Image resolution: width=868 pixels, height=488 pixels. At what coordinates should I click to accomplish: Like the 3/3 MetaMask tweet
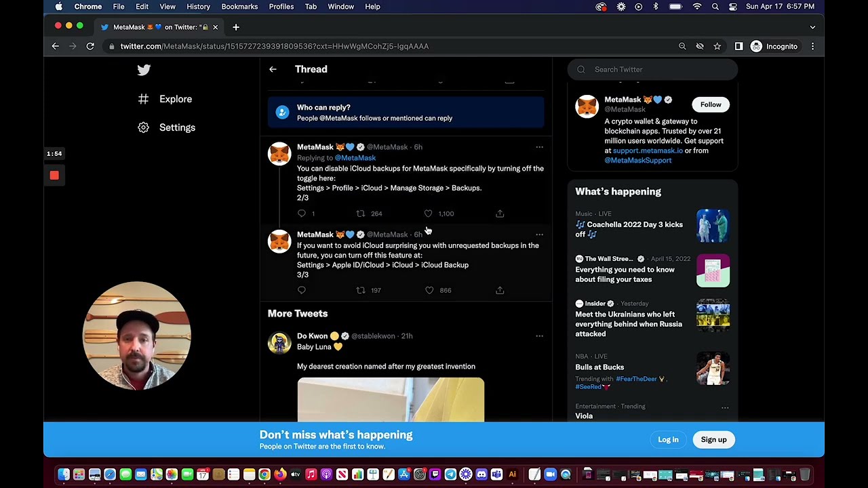[429, 290]
